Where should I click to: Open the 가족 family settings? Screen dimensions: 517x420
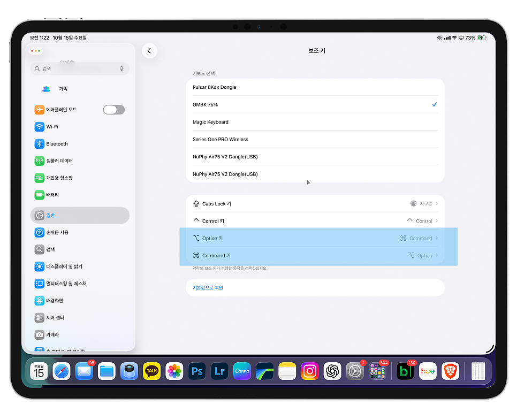[x=80, y=89]
